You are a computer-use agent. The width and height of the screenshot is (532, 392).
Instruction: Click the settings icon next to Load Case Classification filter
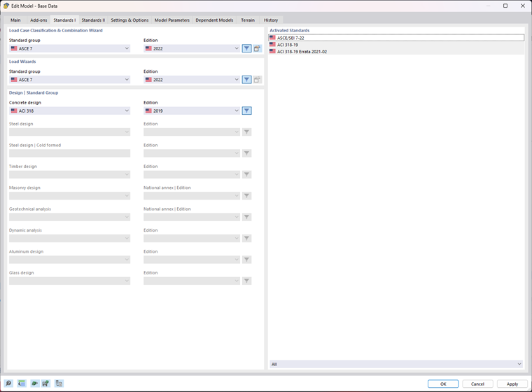tap(257, 48)
